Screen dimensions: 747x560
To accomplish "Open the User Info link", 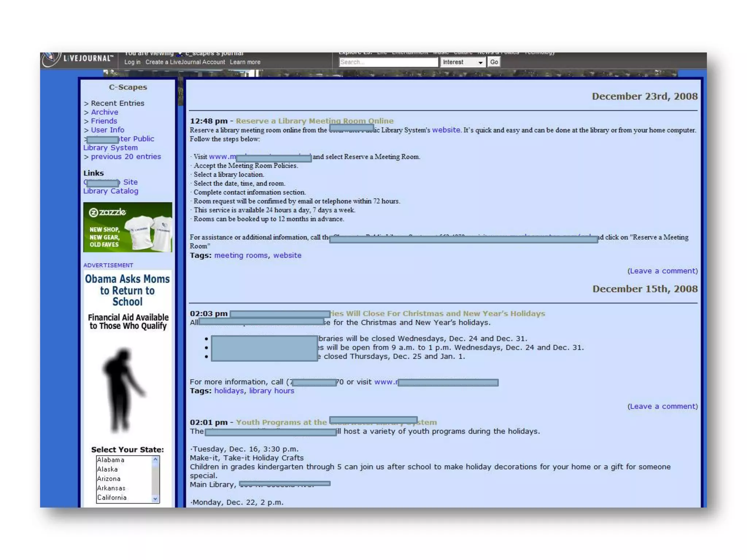I will point(107,130).
